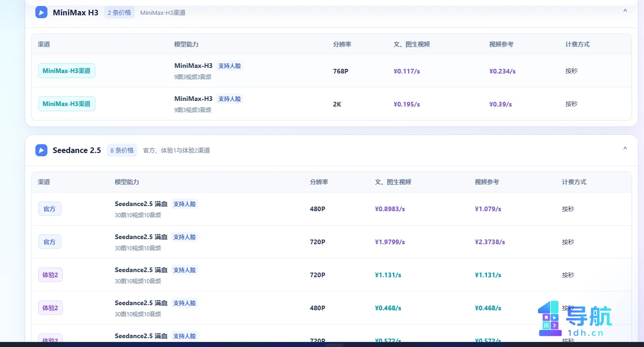Click the "¥2.3738/s" video reference price
Viewport: 644px width, 347px height.
click(490, 242)
